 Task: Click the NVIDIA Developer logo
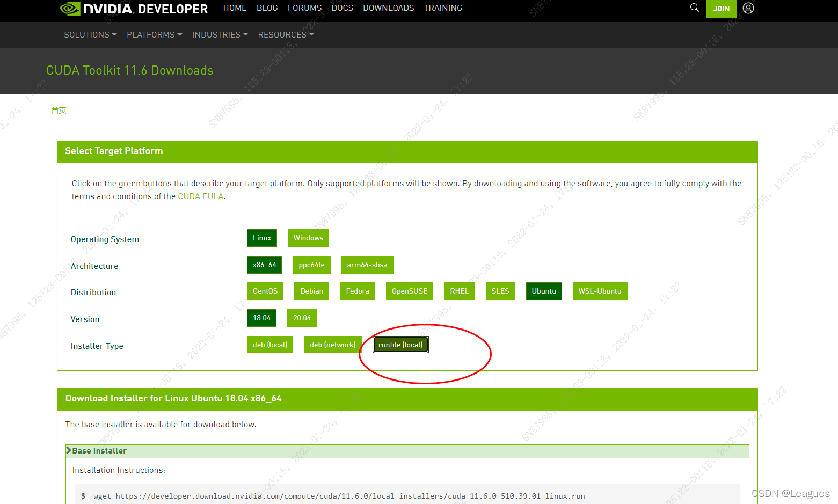point(134,9)
